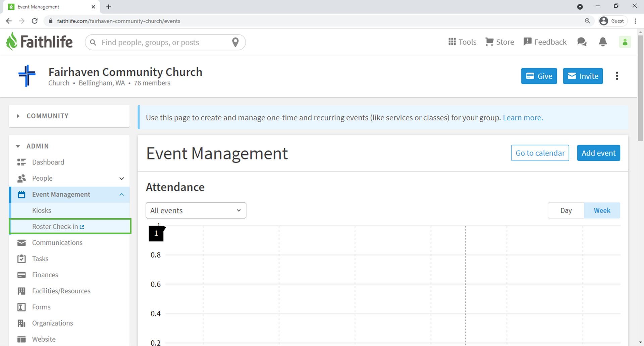Click the Feedback flag icon
Image resolution: width=644 pixels, height=346 pixels.
click(528, 42)
